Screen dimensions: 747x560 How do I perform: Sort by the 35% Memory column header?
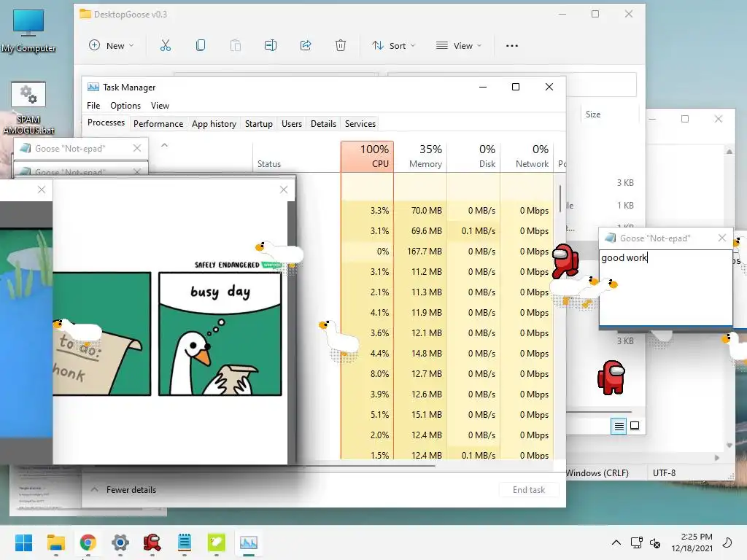tap(420, 156)
